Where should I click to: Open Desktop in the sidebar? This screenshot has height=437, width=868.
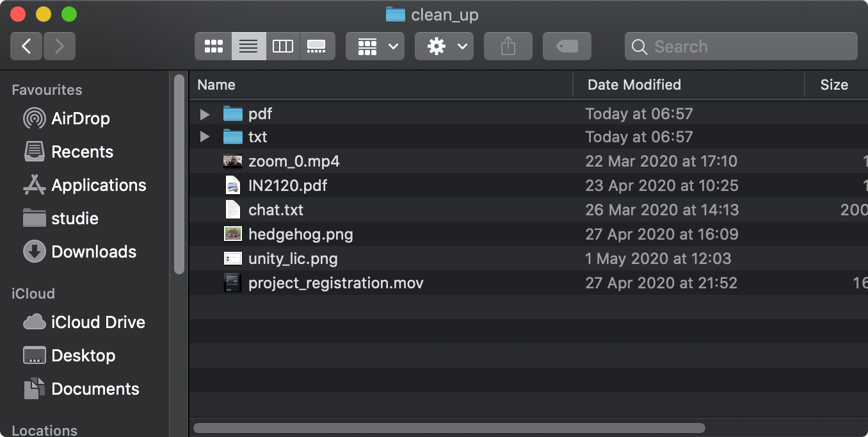click(x=69, y=356)
